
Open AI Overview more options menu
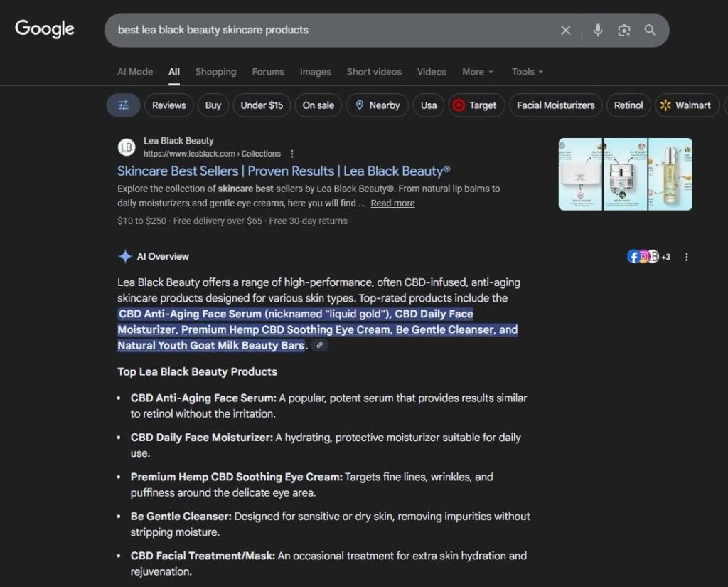(x=686, y=257)
